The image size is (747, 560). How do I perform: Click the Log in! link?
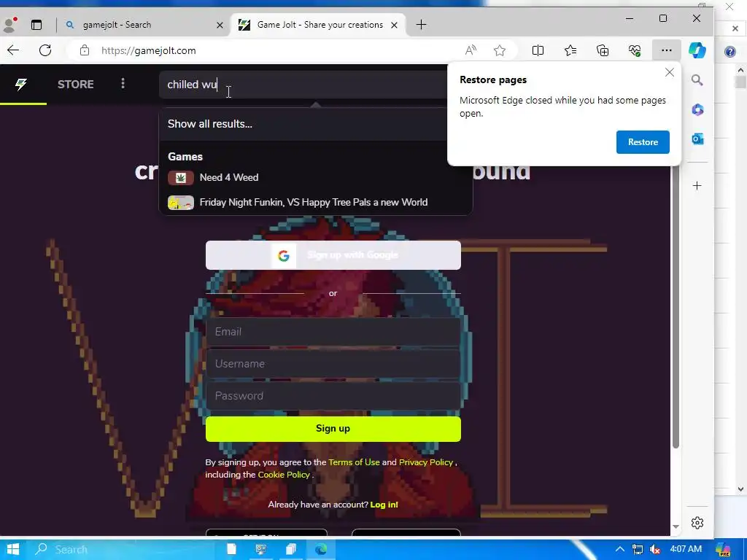[x=384, y=505]
